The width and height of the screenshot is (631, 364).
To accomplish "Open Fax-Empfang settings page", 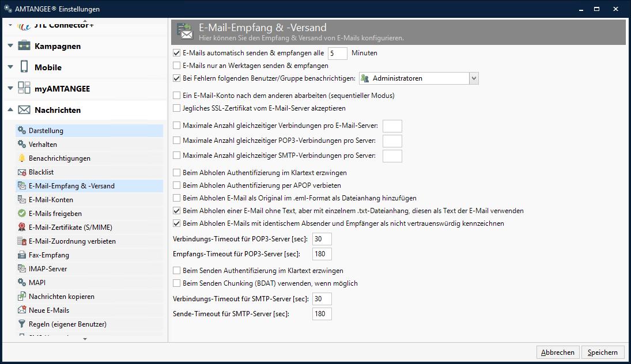I will pos(89,255).
